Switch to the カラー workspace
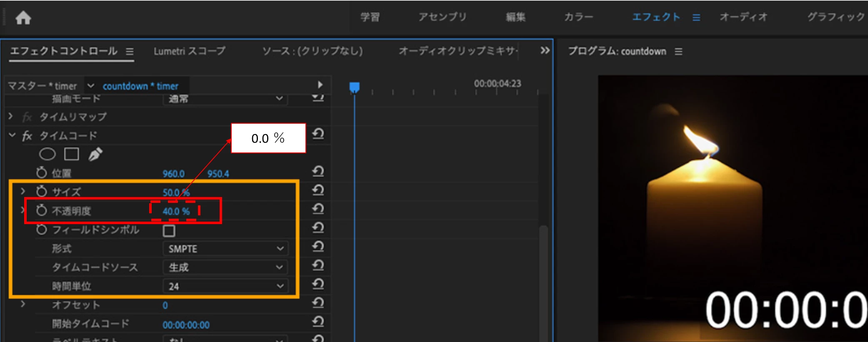 click(x=578, y=17)
